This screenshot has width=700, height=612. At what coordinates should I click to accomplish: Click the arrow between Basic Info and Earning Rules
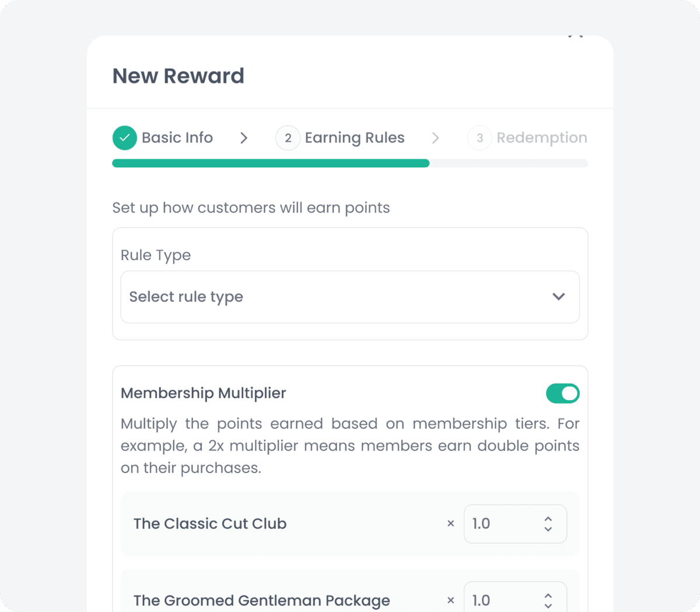pyautogui.click(x=244, y=138)
